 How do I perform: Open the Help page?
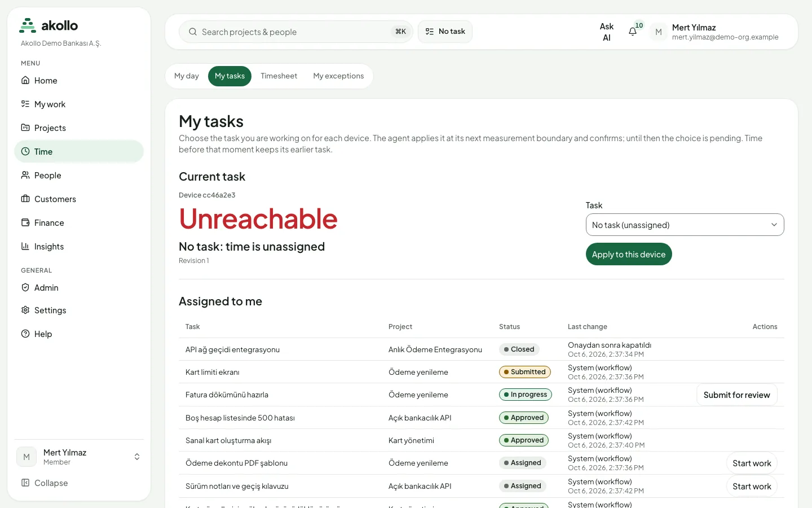tap(79, 334)
